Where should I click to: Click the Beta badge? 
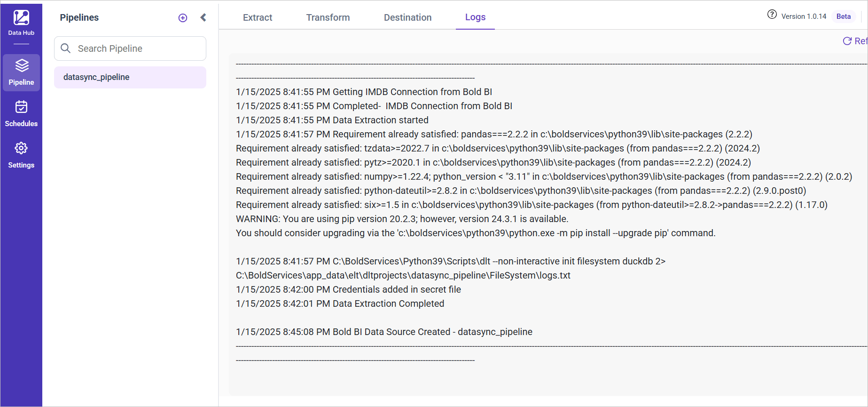844,16
